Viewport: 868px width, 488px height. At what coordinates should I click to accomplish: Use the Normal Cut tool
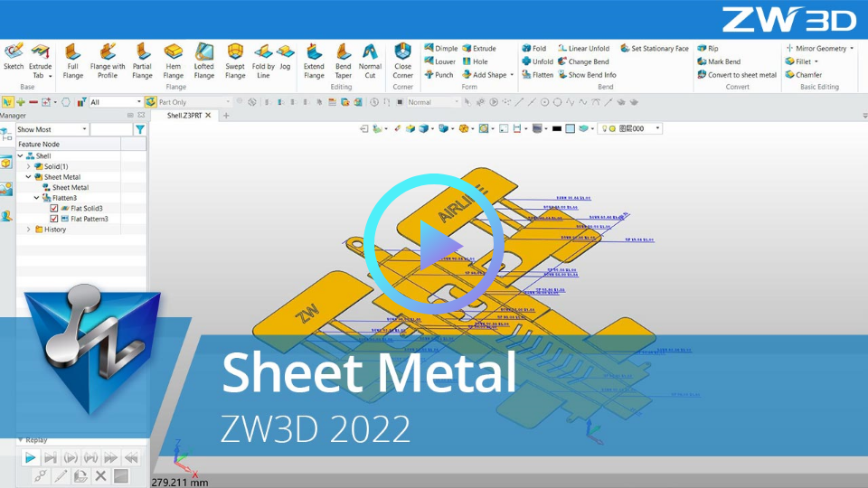pos(370,61)
